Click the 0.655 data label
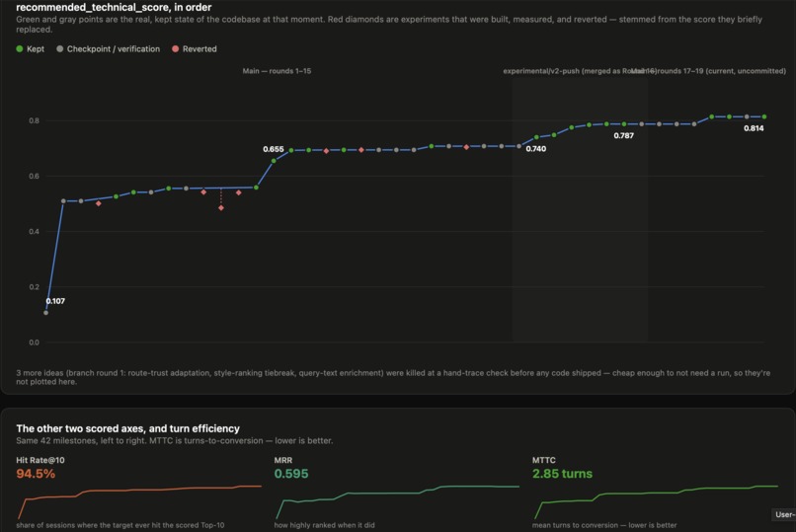The image size is (796, 532). pos(274,149)
